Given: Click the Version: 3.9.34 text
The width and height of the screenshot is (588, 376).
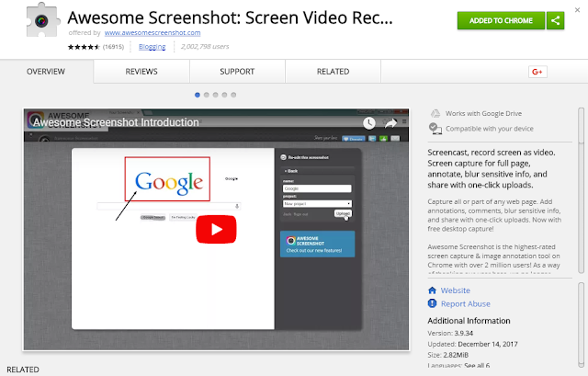Looking at the screenshot, I should pos(450,333).
